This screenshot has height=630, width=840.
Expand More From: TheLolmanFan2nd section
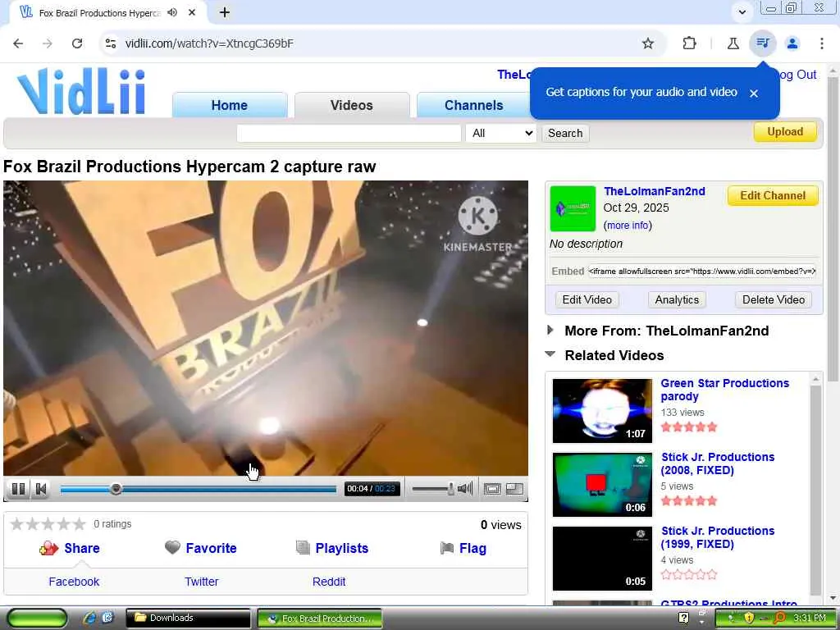[x=550, y=330]
